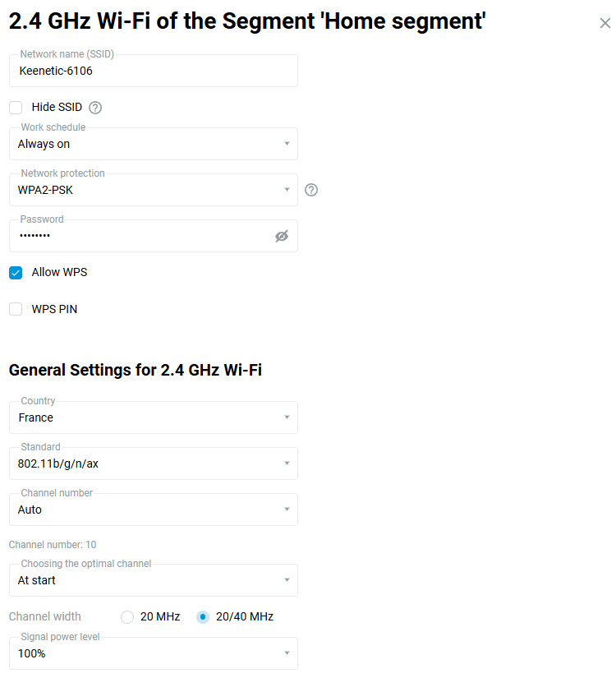Click the Network name SSID field
The width and height of the screenshot is (616, 678).
[x=153, y=71]
